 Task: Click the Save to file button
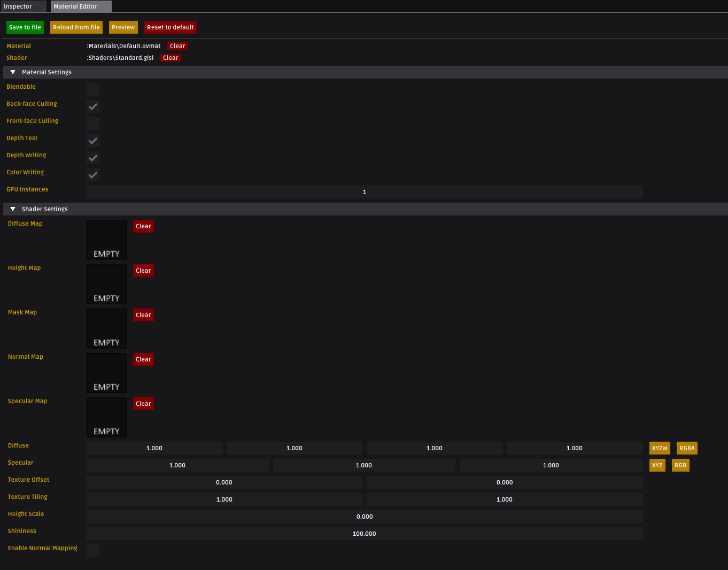click(25, 27)
